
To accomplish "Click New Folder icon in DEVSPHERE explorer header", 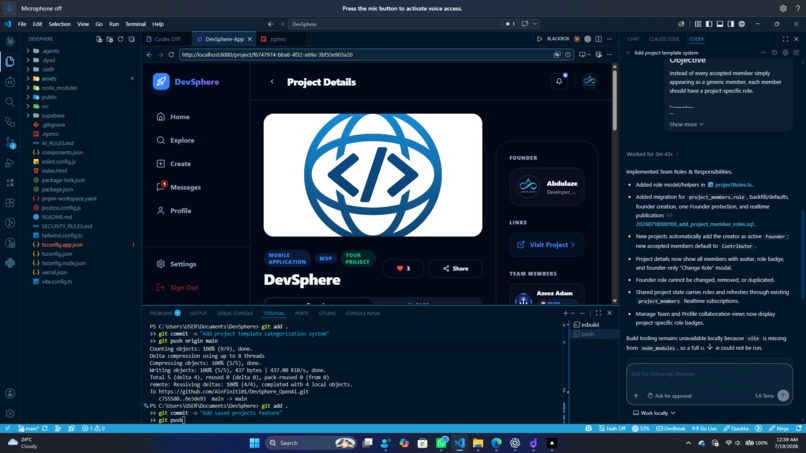I will 109,39.
